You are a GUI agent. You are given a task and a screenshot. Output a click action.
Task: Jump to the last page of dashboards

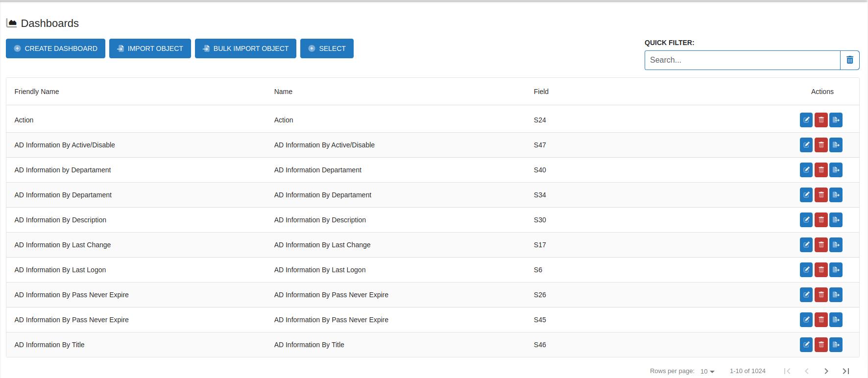pos(845,371)
